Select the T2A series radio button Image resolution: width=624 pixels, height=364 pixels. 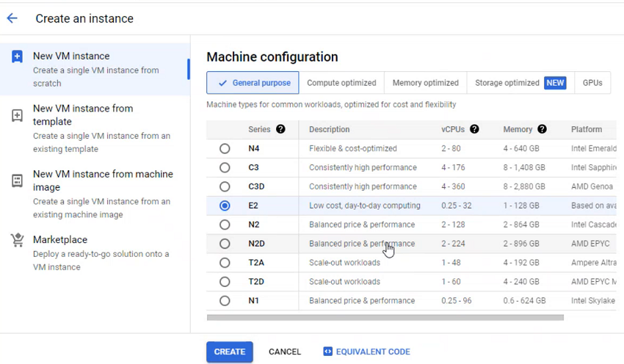[225, 263]
